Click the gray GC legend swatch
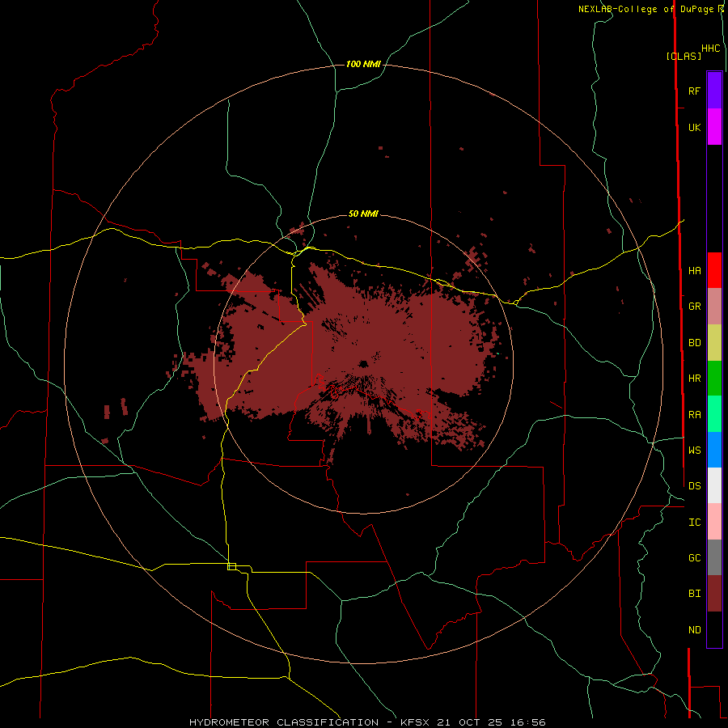 (714, 557)
